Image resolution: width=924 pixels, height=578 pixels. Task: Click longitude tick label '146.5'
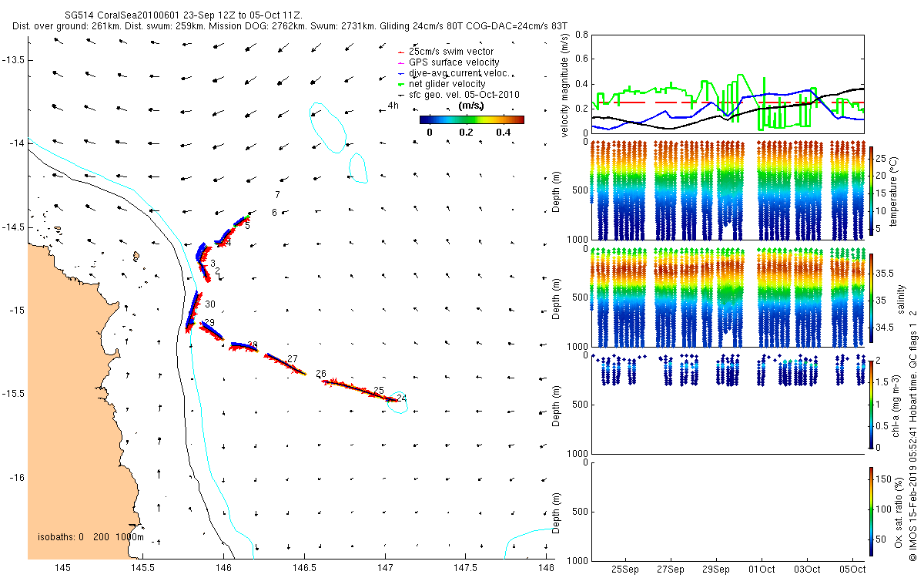point(304,569)
